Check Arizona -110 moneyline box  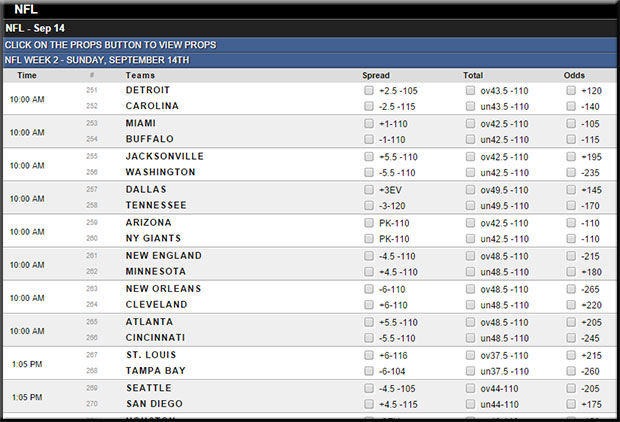point(571,223)
